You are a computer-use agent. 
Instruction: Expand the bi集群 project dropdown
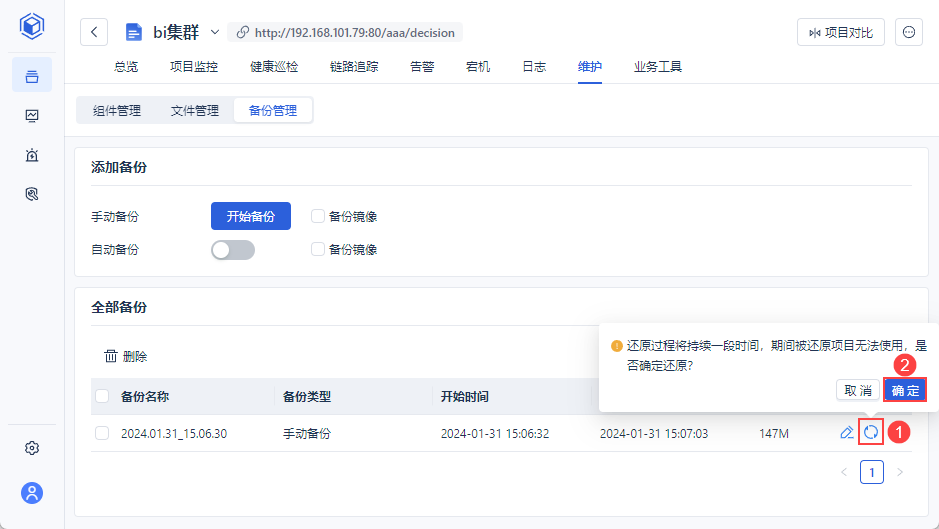click(214, 32)
